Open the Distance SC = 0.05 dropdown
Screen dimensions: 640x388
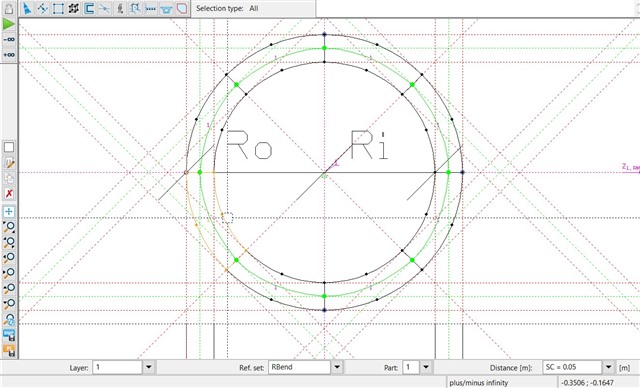coord(608,367)
